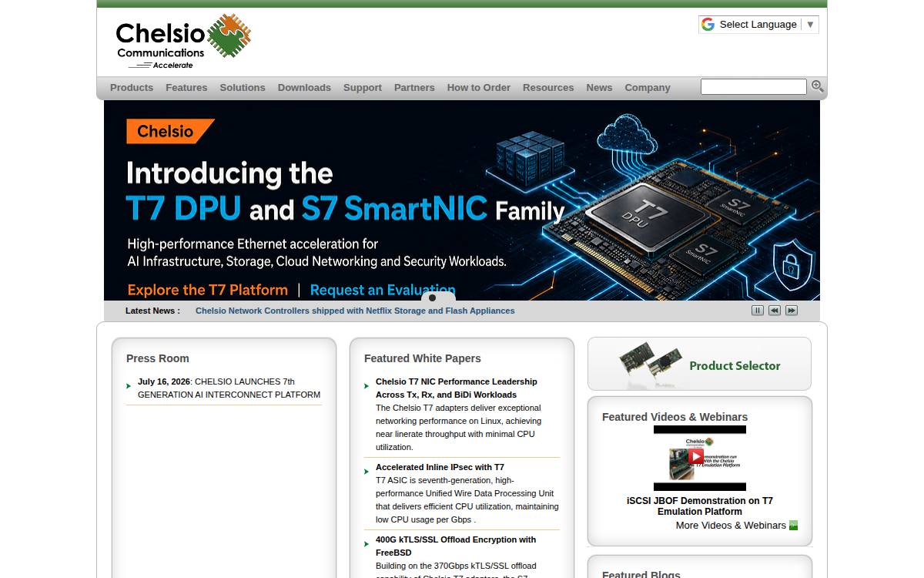Open the Product Selector banner
Screen dimensions: 924x578
tap(699, 364)
